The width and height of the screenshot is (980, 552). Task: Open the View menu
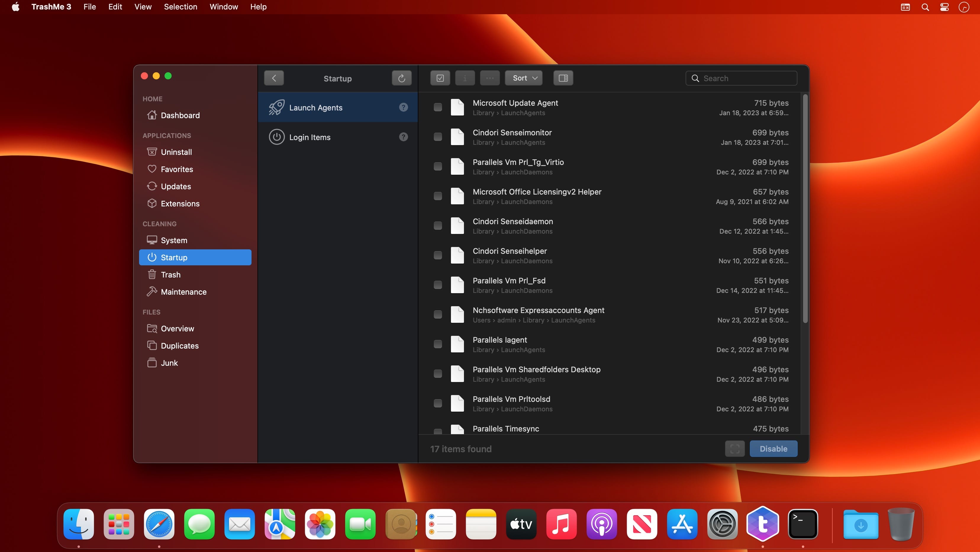pos(143,7)
